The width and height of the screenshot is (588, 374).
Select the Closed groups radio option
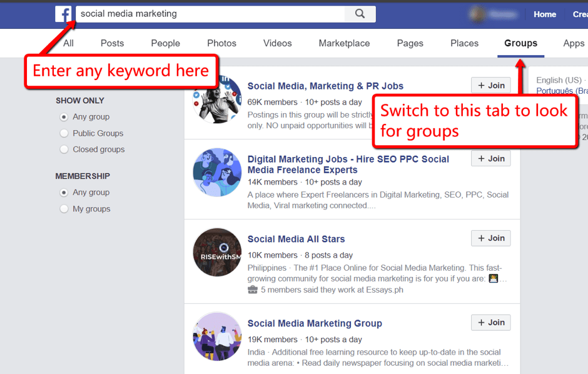click(64, 149)
